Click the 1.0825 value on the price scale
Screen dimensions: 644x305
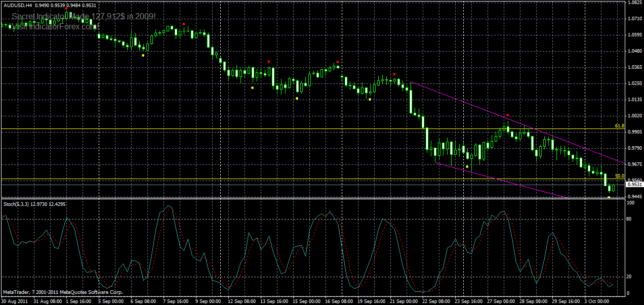click(634, 4)
